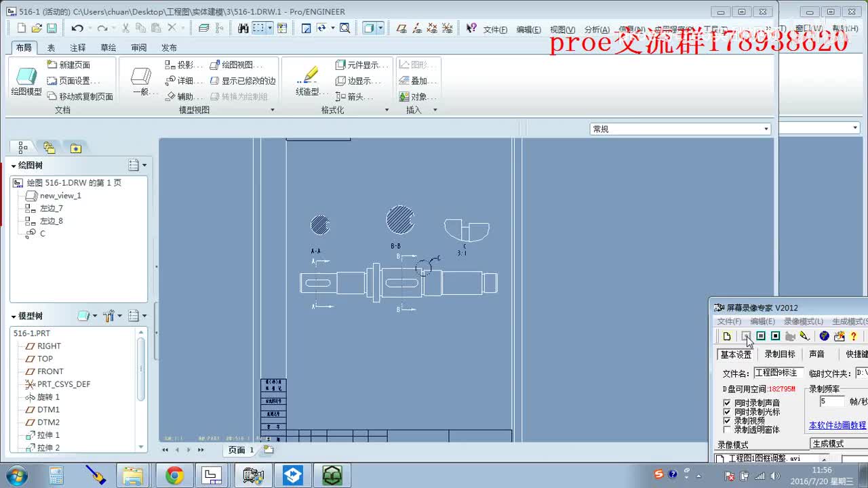Open a file with the folder icon

coord(37,28)
